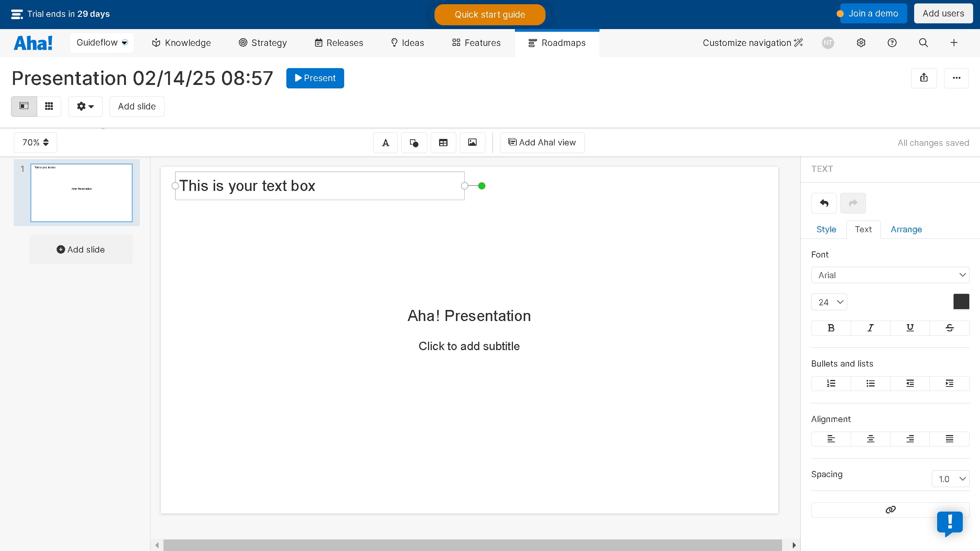Screen dimensions: 980x551
Task: Select the slide 1 thumbnail
Action: coord(82,193)
